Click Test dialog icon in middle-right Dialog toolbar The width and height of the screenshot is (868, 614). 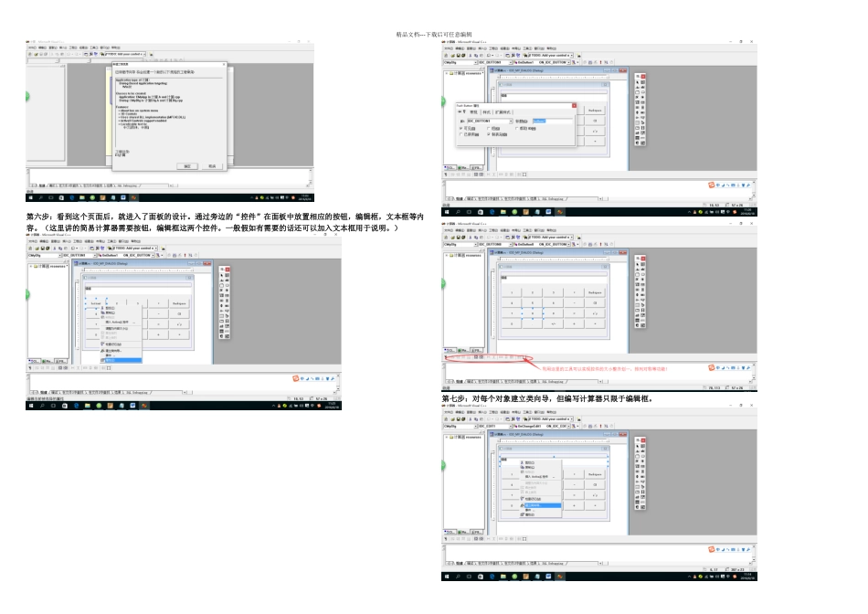446,356
